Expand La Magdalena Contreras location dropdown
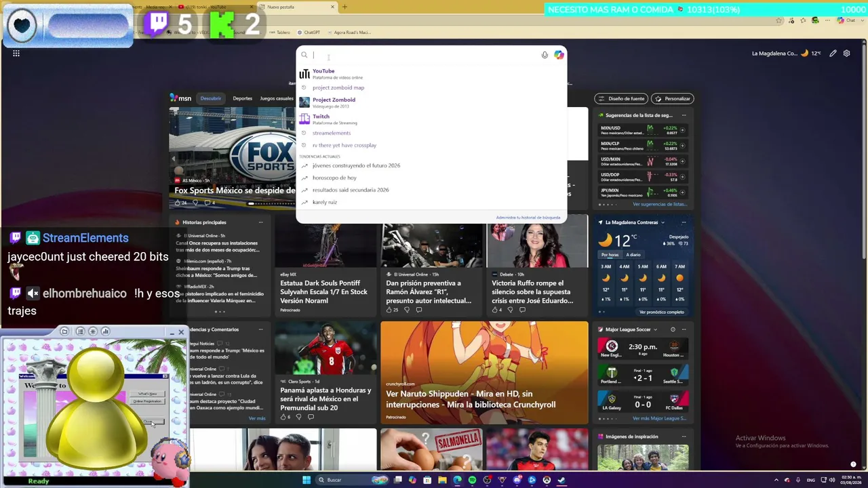The width and height of the screenshot is (868, 488). click(x=663, y=222)
